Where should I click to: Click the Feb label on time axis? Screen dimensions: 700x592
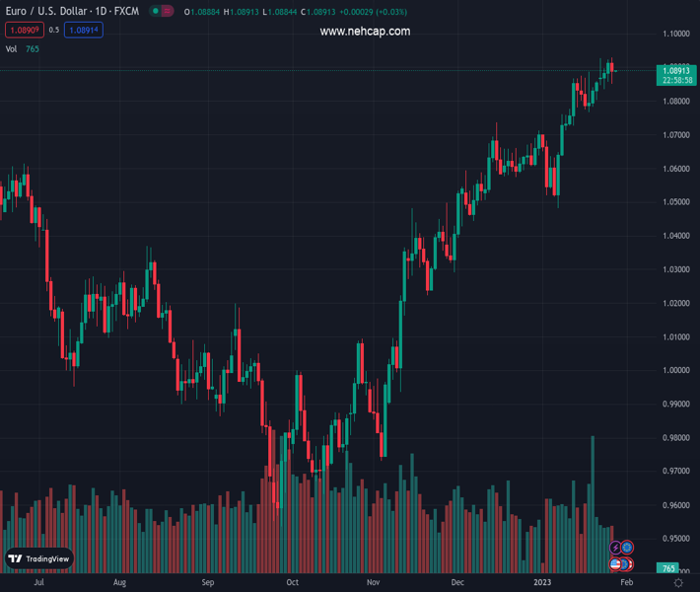coord(626,583)
